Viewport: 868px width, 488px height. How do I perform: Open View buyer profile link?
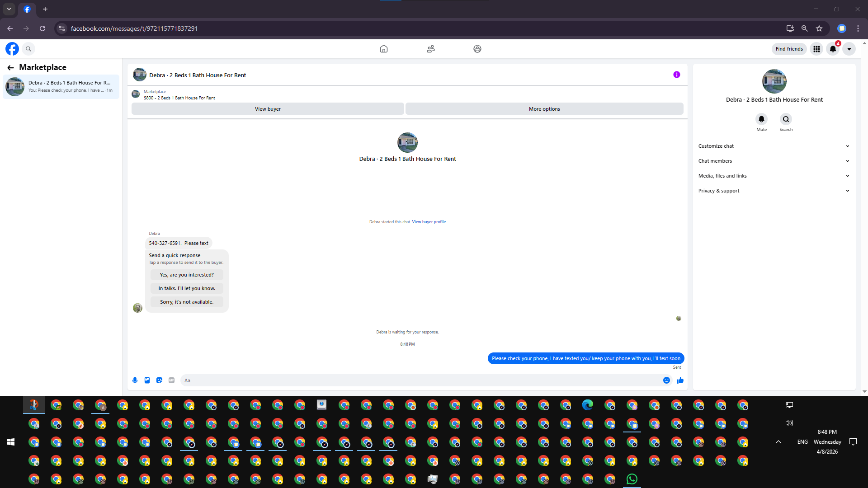[429, 222]
